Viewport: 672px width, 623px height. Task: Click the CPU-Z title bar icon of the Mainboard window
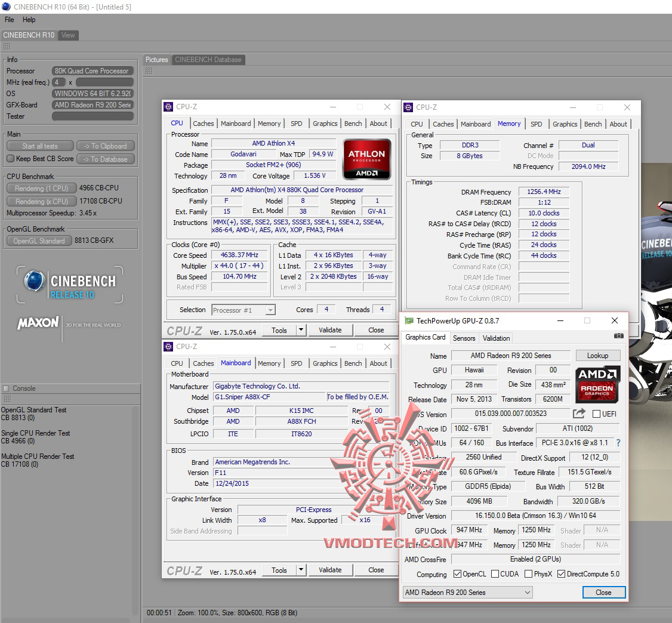pos(168,346)
